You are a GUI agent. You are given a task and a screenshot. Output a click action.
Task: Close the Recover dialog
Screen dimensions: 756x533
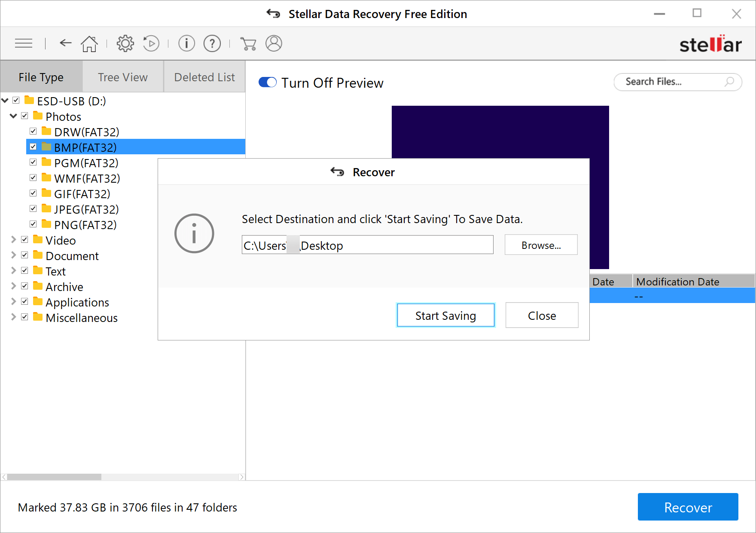point(542,316)
